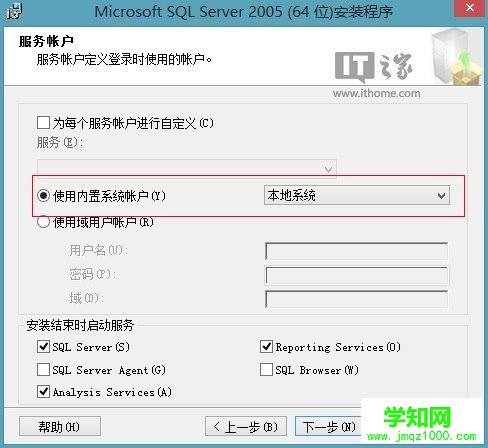The image size is (488, 448).
Task: Proceed with 下一步(N) button
Action: coord(328,426)
